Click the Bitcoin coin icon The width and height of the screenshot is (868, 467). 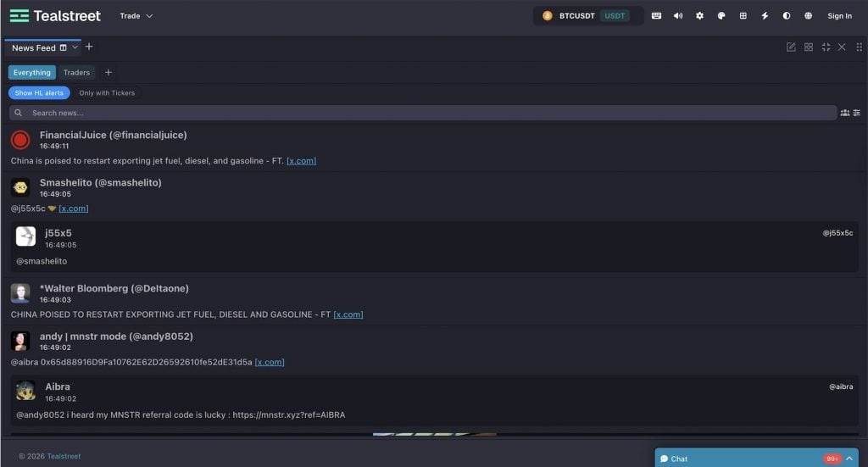click(548, 15)
